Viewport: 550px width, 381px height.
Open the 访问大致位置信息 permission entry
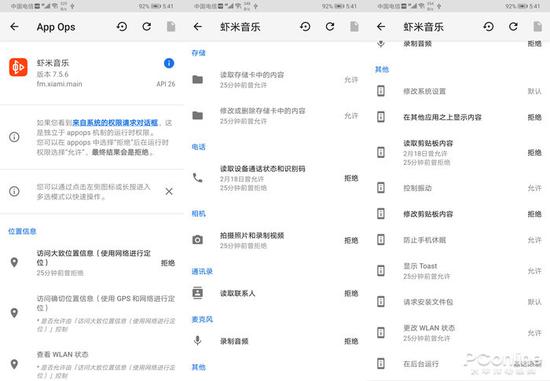[x=92, y=262]
